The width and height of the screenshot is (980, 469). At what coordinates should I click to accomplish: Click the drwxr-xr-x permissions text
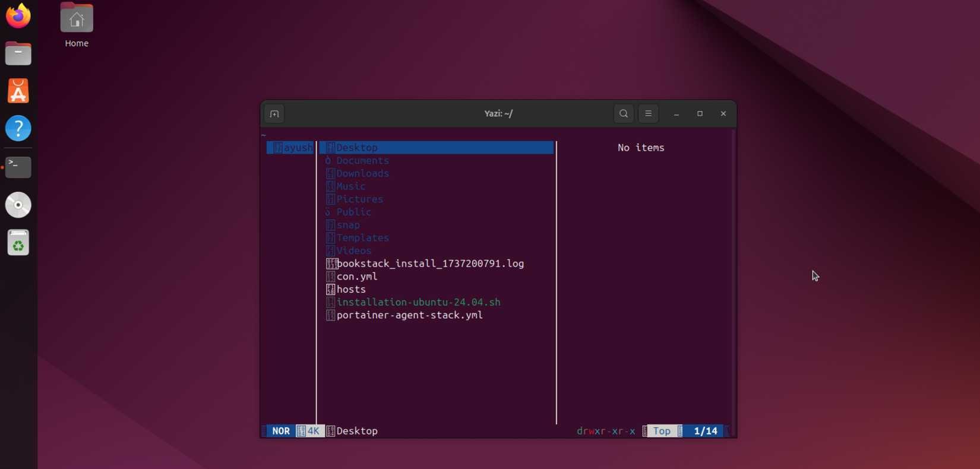[x=606, y=431]
